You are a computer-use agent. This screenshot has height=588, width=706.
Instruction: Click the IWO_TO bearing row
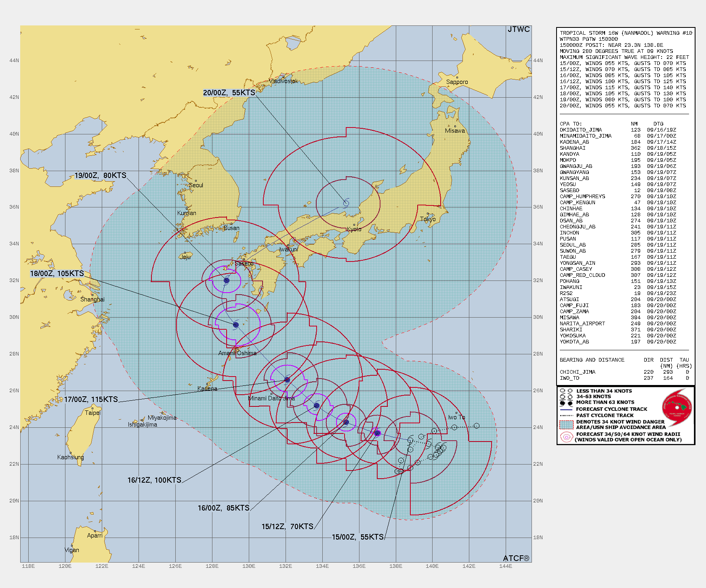(x=624, y=378)
